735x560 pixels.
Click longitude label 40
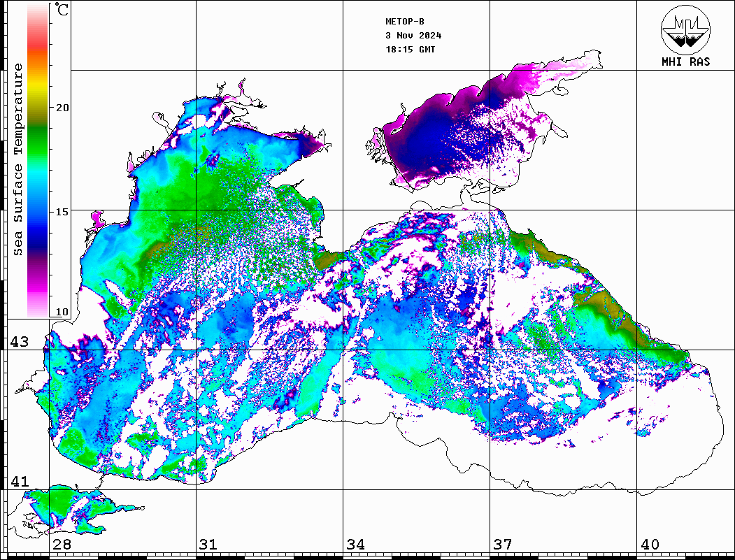tap(650, 544)
